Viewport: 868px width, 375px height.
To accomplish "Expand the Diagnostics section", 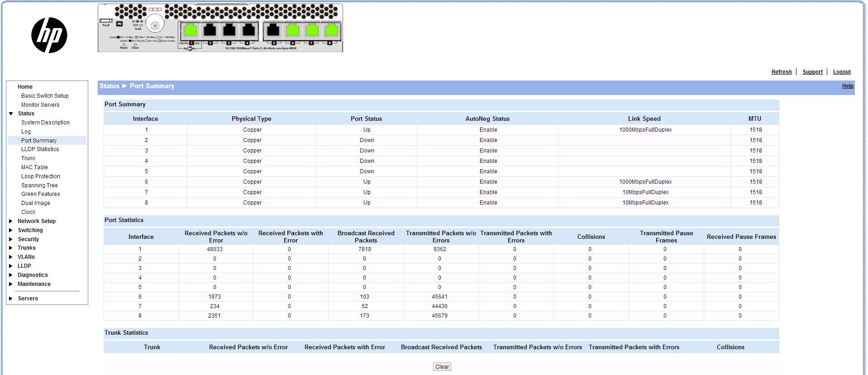I will pos(11,275).
